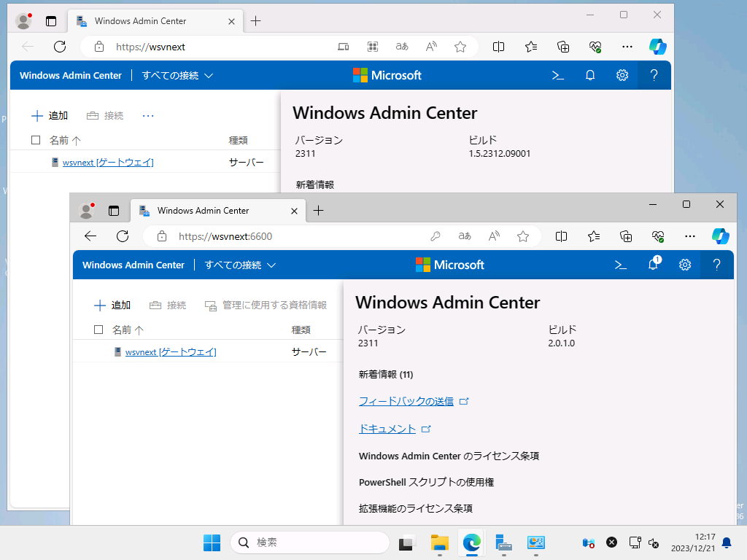
Task: Open the Edge settings and more menu
Action: [x=689, y=236]
